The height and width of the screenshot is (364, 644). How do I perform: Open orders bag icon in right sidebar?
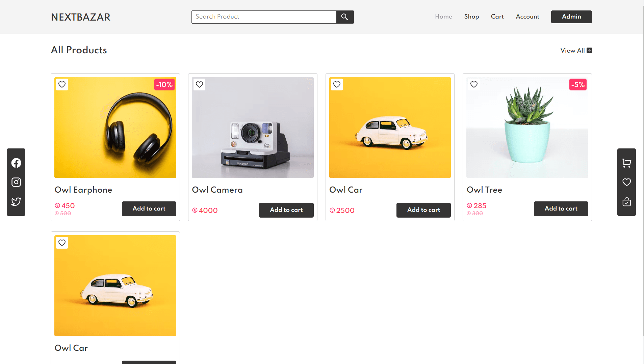tap(626, 202)
